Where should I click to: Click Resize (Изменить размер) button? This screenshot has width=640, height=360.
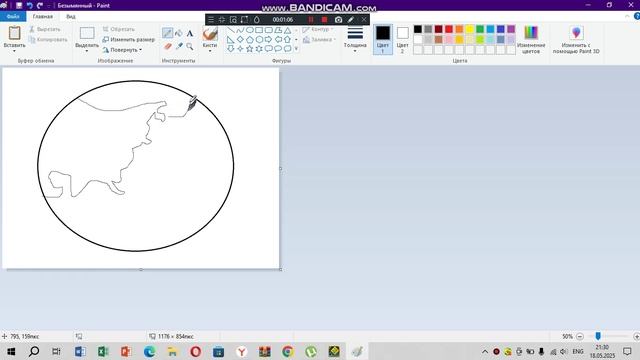[x=129, y=40]
